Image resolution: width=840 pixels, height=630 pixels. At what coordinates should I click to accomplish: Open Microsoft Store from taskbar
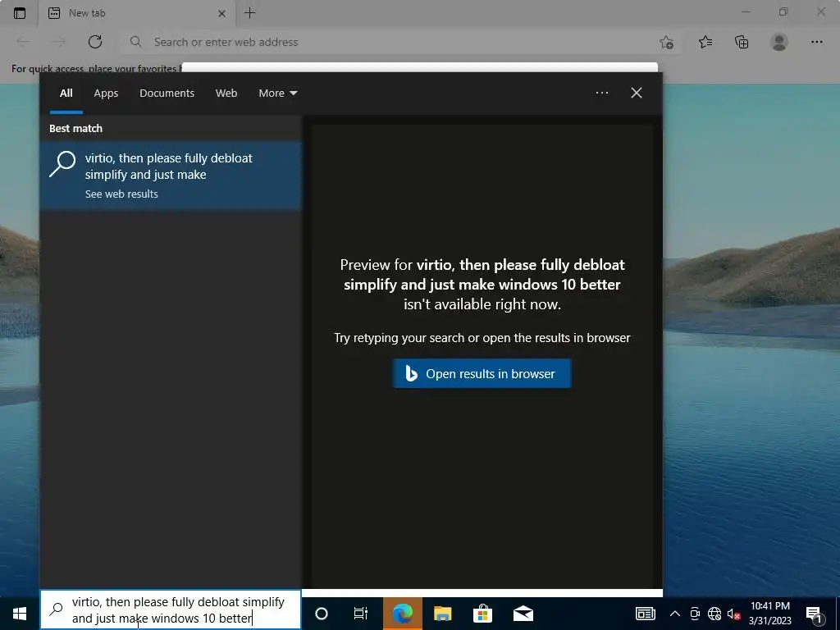(482, 614)
